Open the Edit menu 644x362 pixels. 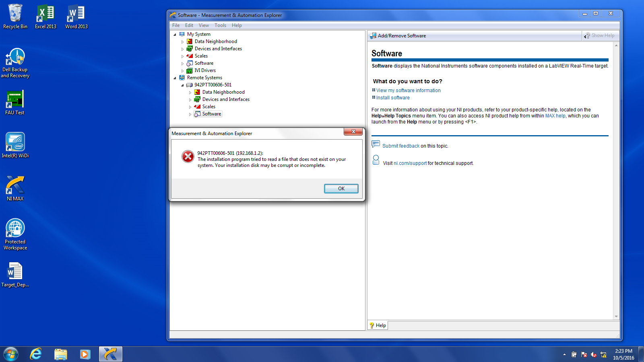click(x=189, y=25)
